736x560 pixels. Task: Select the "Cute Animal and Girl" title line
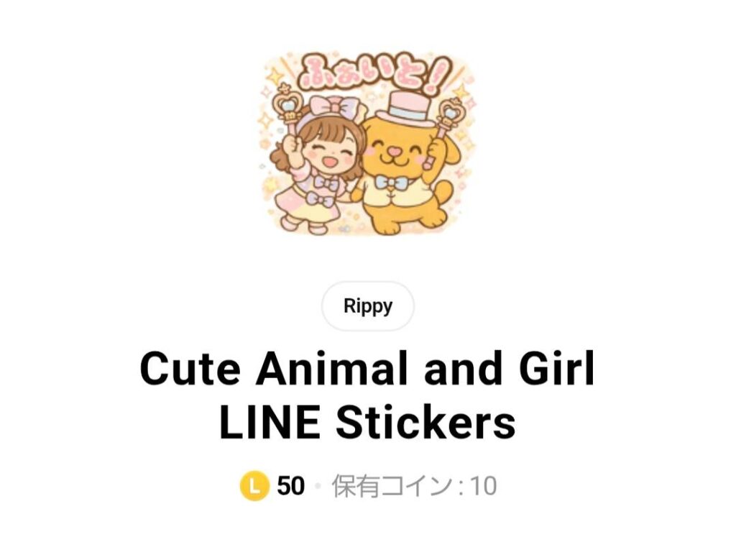click(367, 369)
